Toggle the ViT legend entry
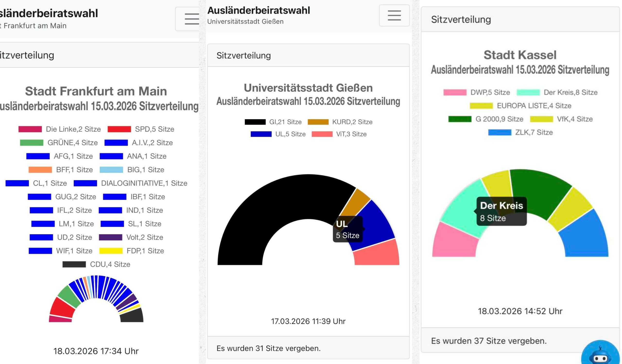Screen dimensions: 622x364 coord(339,134)
